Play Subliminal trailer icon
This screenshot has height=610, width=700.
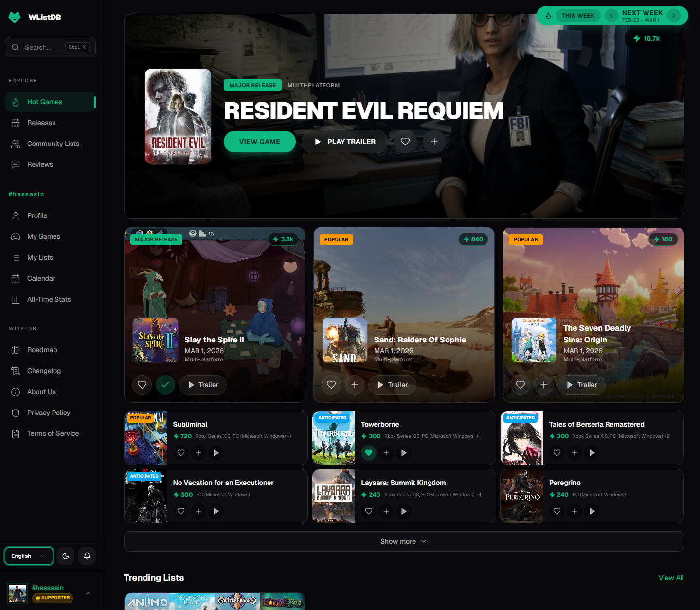pos(216,453)
